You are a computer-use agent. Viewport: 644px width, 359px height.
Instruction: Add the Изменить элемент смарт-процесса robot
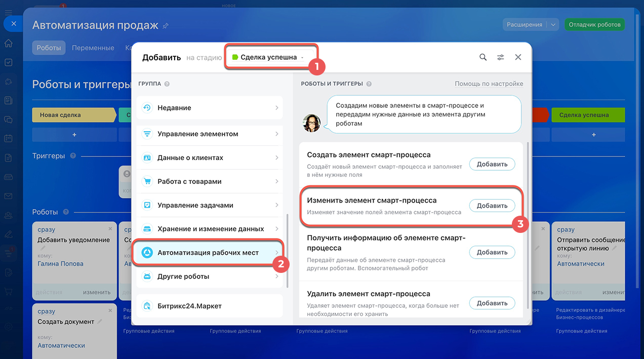pyautogui.click(x=492, y=206)
